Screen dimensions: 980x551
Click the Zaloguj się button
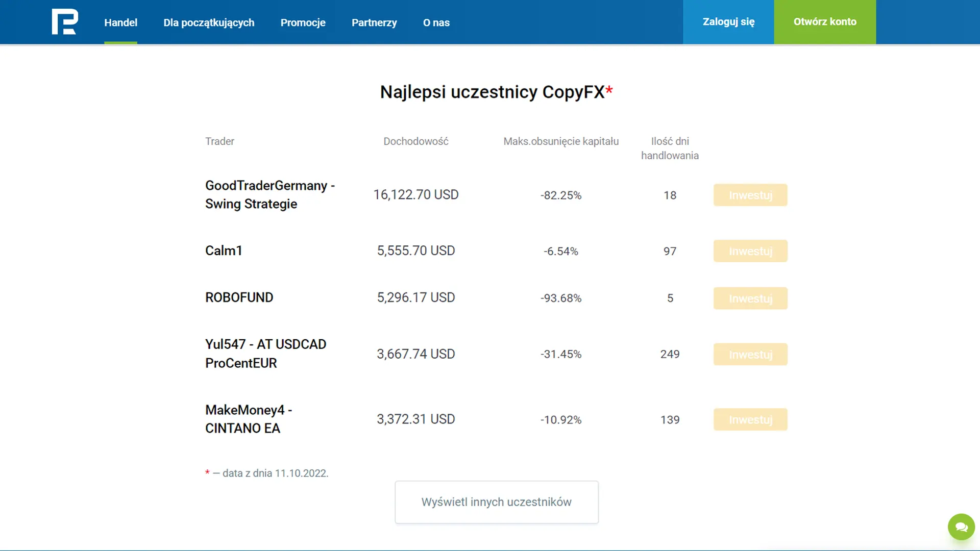728,22
